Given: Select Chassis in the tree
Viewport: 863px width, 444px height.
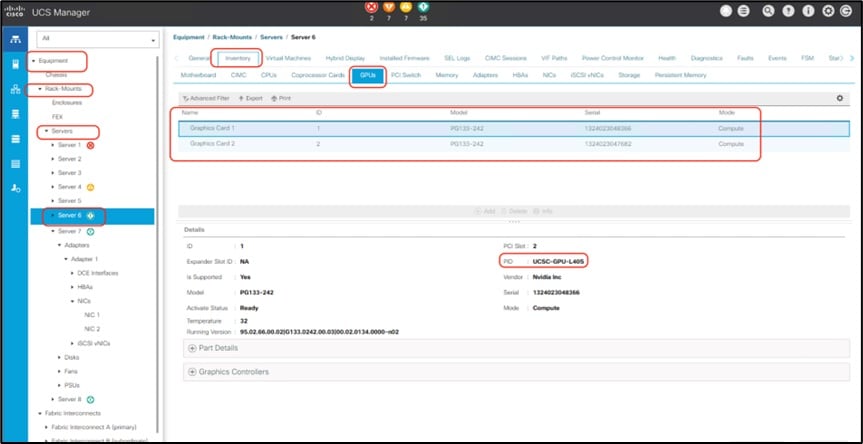Looking at the screenshot, I should pos(56,75).
